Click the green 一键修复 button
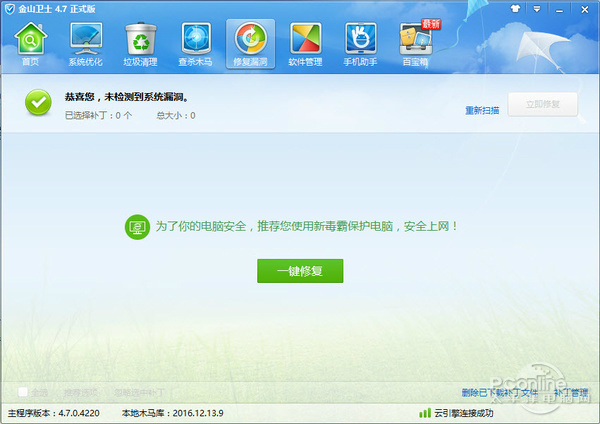The image size is (600, 424). tap(300, 271)
